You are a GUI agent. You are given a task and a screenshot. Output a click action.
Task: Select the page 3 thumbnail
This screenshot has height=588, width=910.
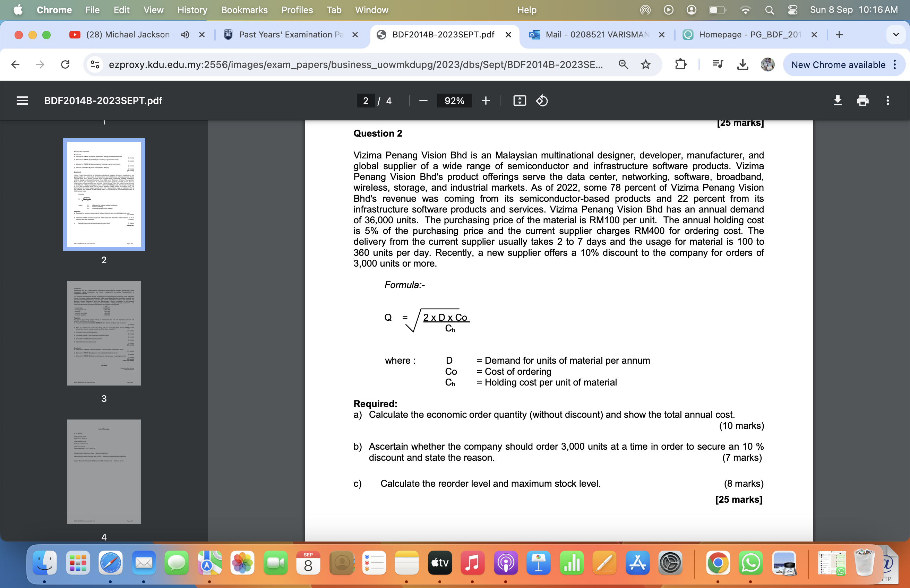(x=104, y=332)
